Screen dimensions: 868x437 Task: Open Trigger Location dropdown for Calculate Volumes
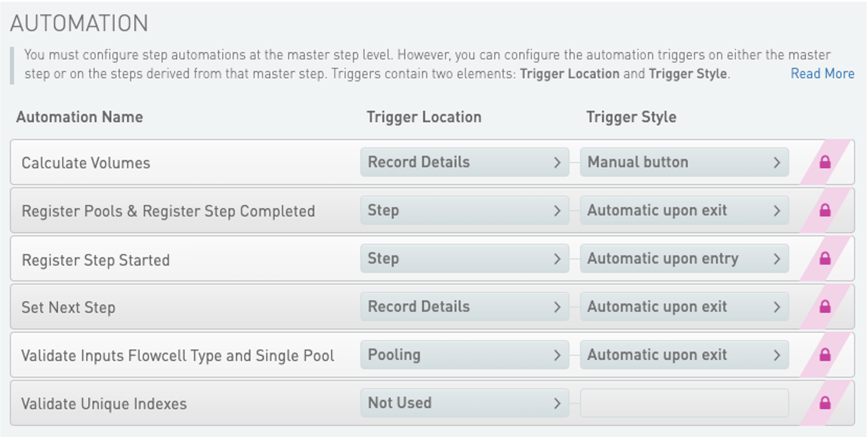tap(464, 162)
